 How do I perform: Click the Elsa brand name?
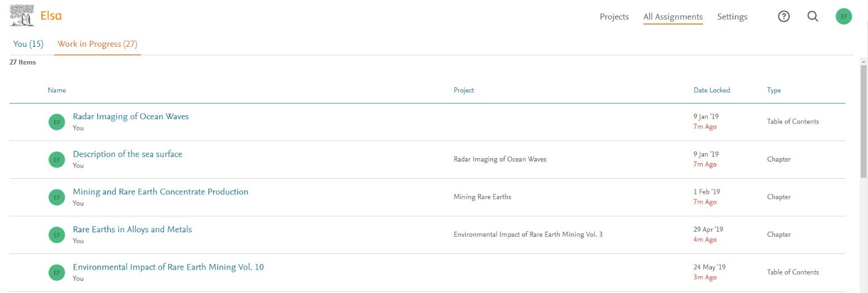51,16
